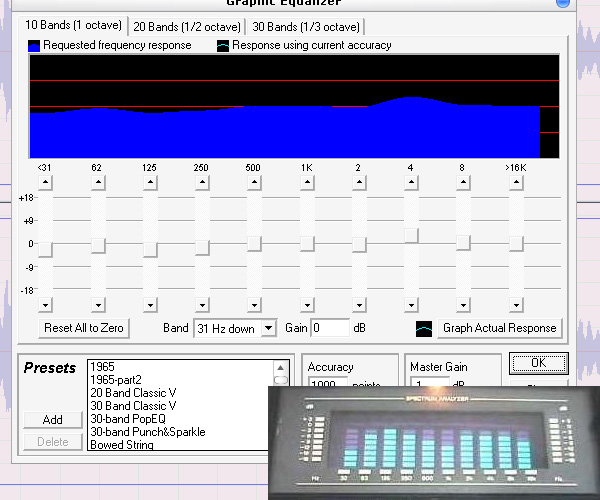Screen dimensions: 600x500
Task: Click the spectrum analyzer video thumbnail
Action: pyautogui.click(x=434, y=443)
